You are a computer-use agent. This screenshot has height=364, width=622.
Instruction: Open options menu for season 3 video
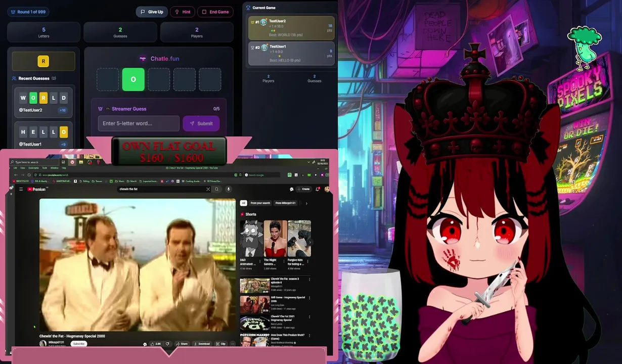click(309, 280)
